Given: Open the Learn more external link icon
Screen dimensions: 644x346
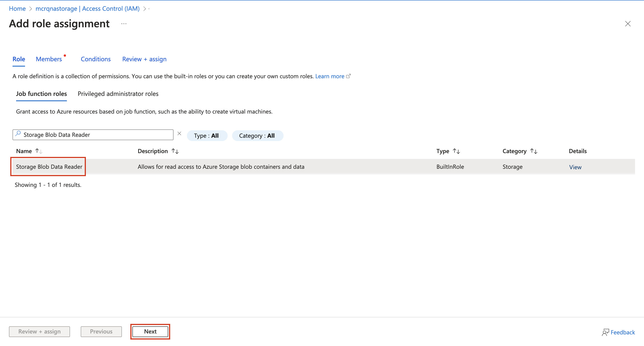Looking at the screenshot, I should coord(348,76).
